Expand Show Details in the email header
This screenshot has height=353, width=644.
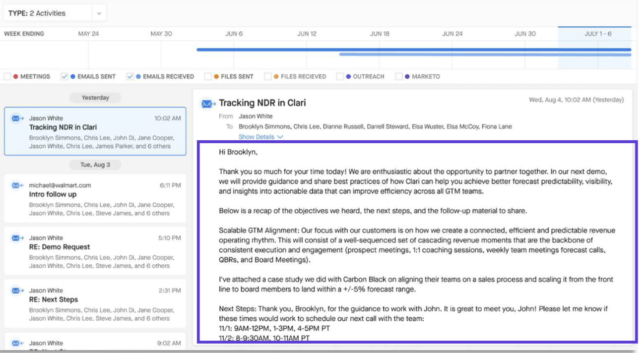[x=260, y=137]
